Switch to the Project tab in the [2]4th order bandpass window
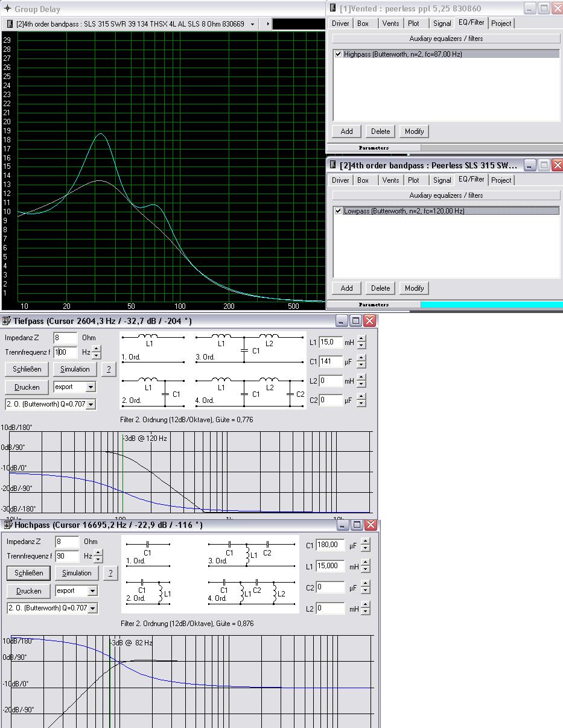Image resolution: width=563 pixels, height=728 pixels. pos(501,180)
